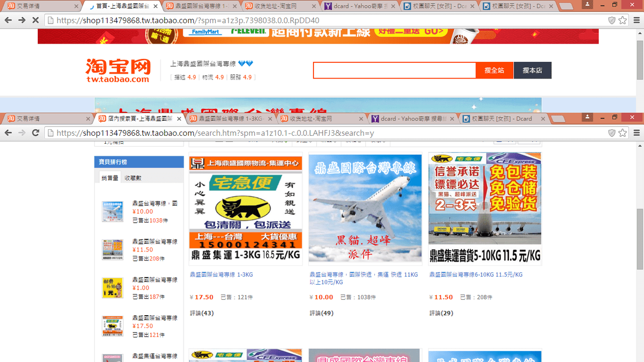The height and width of the screenshot is (362, 644).
Task: Close the 首頁-上海鼎盛國際 tab in upper window
Action: 155,6
